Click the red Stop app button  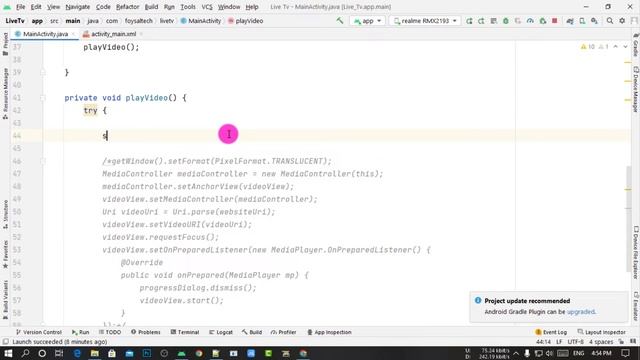555,21
